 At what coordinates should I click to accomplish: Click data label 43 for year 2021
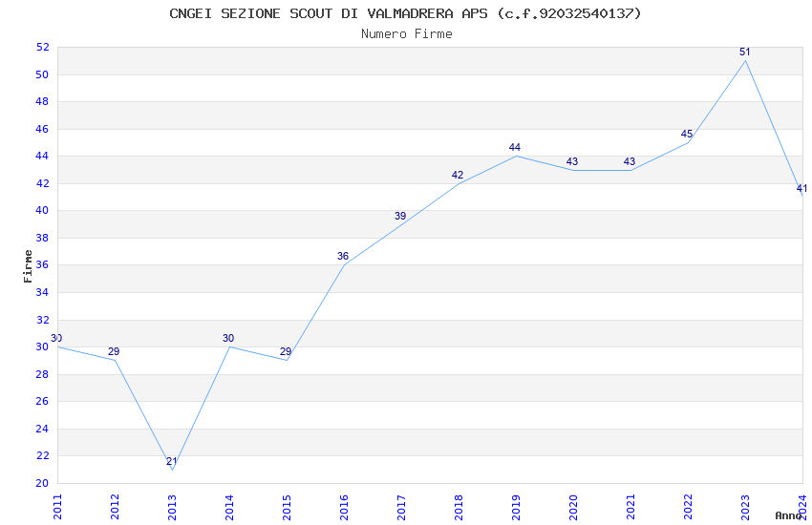[630, 161]
